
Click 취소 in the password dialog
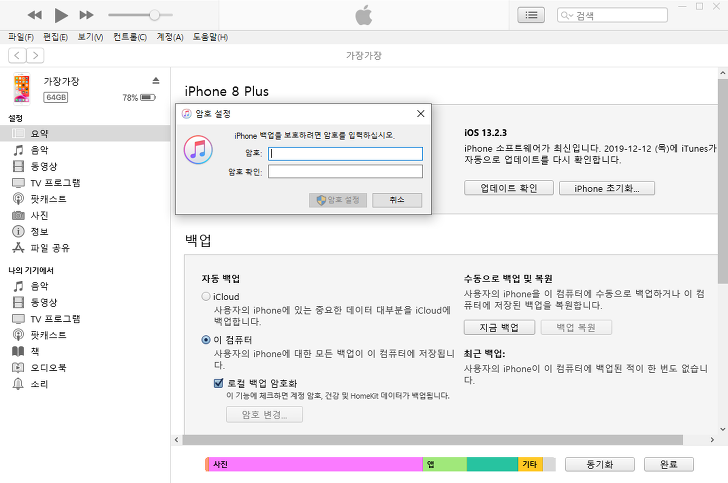(x=397, y=200)
